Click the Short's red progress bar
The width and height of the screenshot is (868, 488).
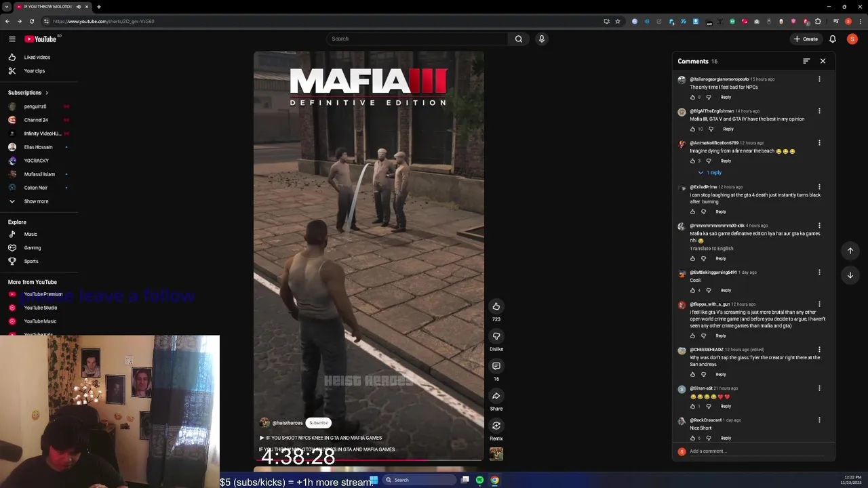tap(369, 461)
